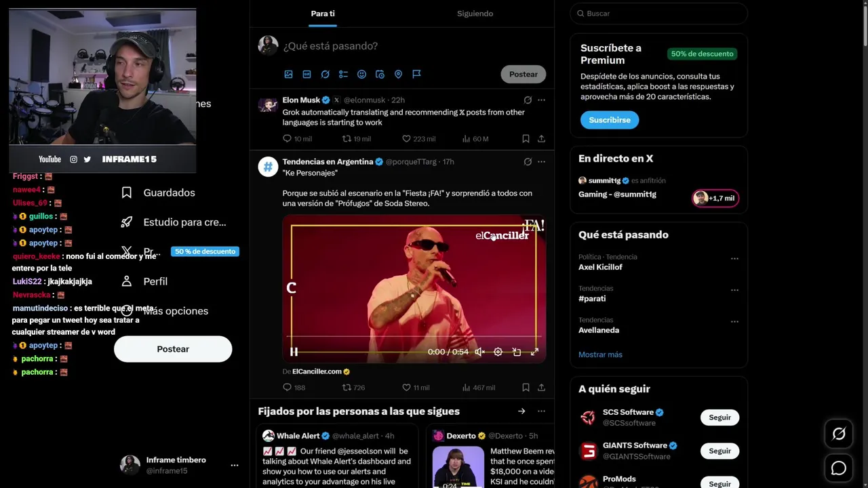The width and height of the screenshot is (868, 488).
Task: Bookmark the Tendencias en Argentina post
Action: pos(526,387)
